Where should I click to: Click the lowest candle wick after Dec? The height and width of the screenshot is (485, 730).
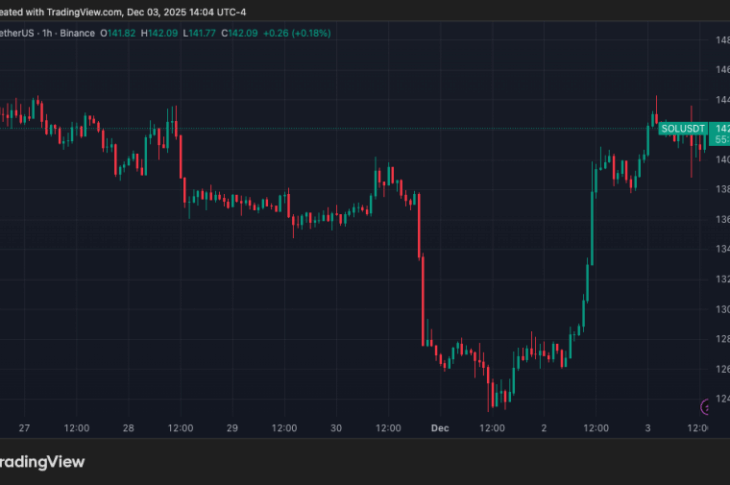pos(489,400)
